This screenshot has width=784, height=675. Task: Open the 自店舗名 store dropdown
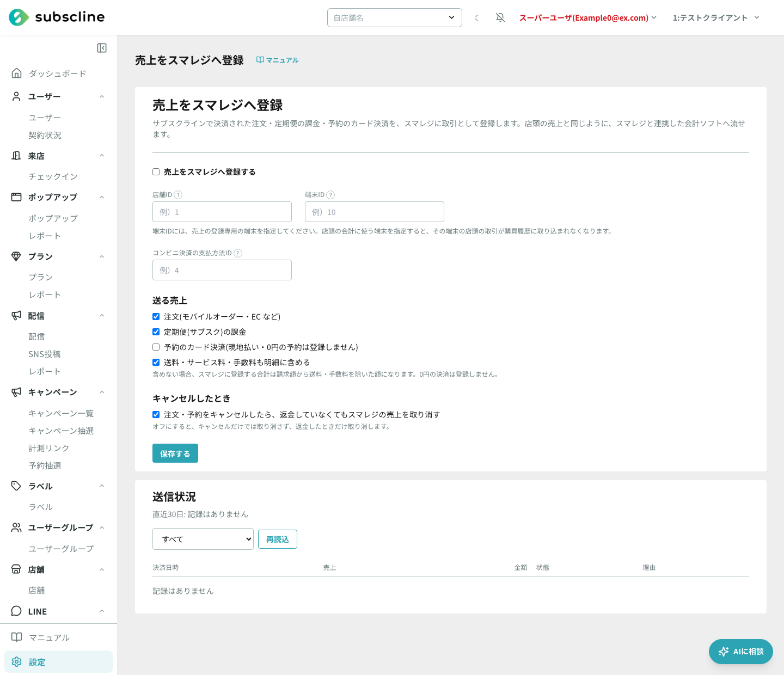[x=395, y=17]
